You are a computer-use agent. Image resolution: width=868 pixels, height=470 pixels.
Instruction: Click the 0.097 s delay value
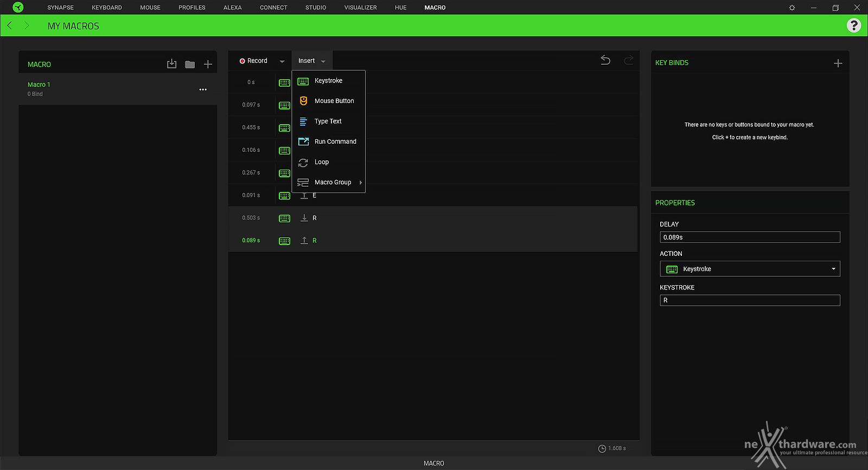coord(251,105)
